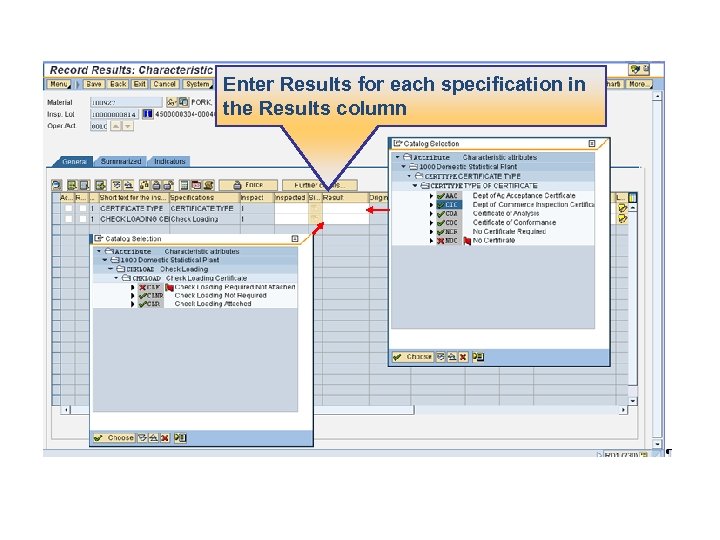Click the Save toolbar button
720x540 pixels.
click(94, 84)
